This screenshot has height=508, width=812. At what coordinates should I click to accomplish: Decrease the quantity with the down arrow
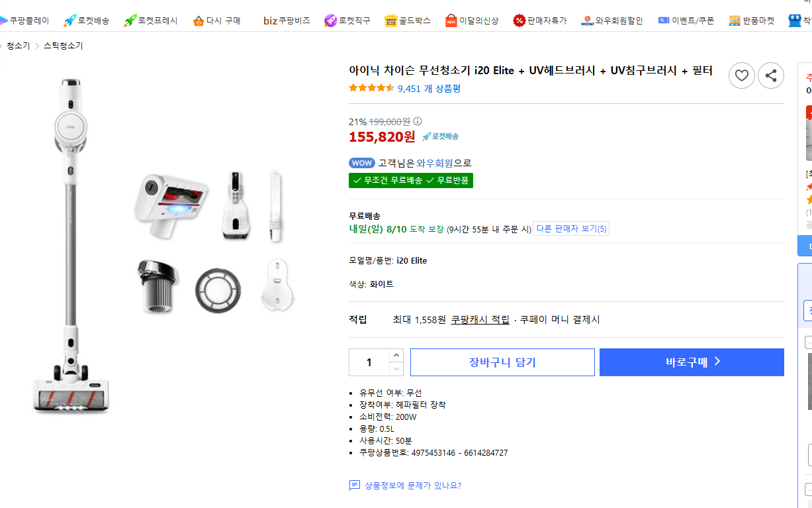(396, 369)
